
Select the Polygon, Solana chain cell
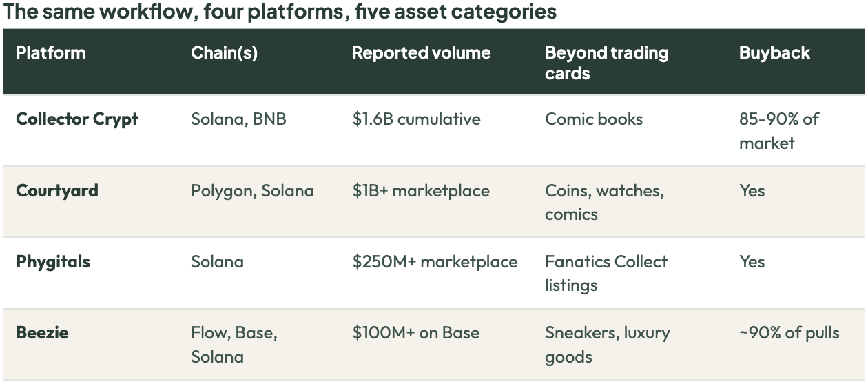[252, 191]
